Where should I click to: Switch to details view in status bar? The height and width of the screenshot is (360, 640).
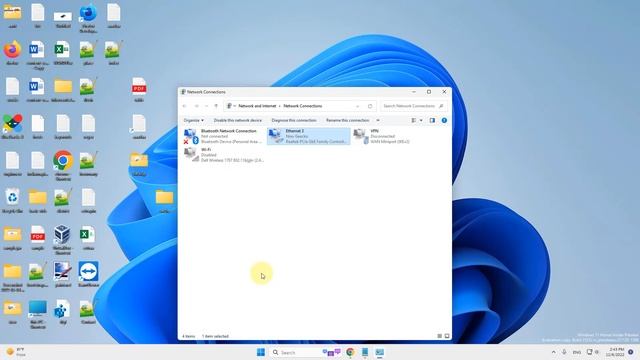(440, 336)
